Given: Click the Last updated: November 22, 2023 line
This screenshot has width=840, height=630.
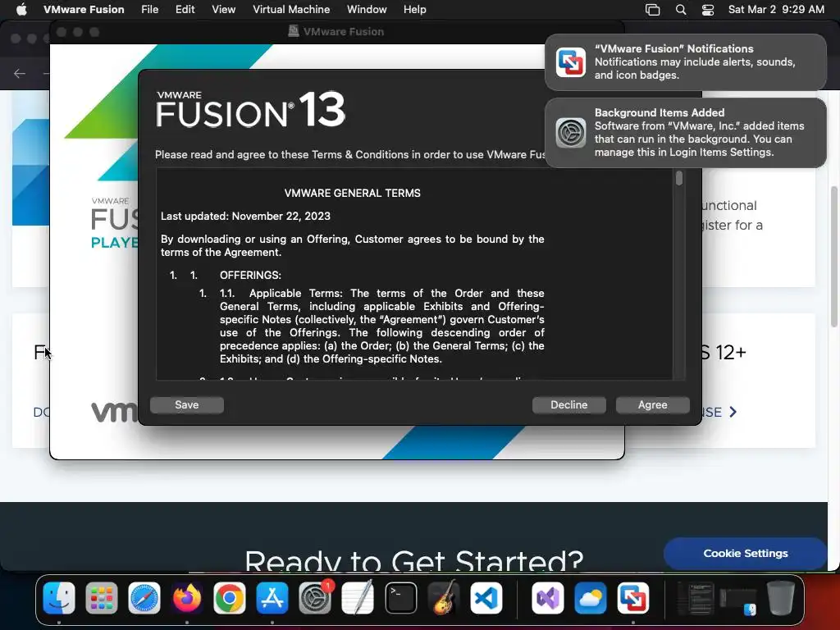Looking at the screenshot, I should pyautogui.click(x=245, y=216).
